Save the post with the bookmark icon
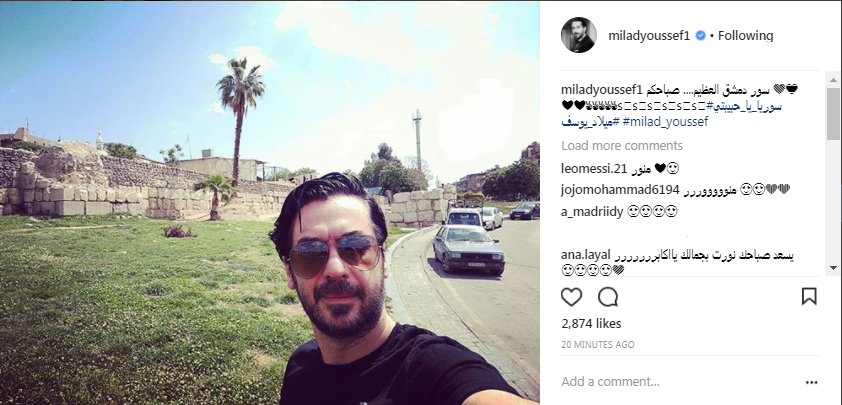The image size is (842, 405). pos(809,296)
